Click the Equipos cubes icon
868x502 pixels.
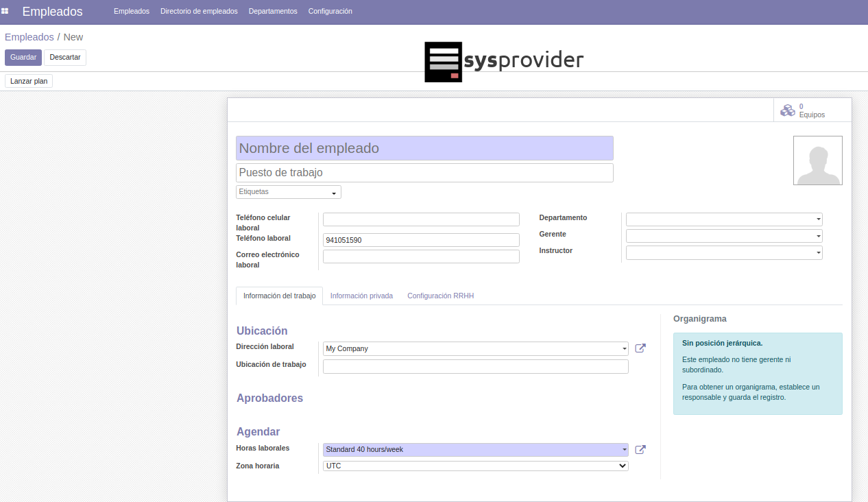click(x=788, y=110)
